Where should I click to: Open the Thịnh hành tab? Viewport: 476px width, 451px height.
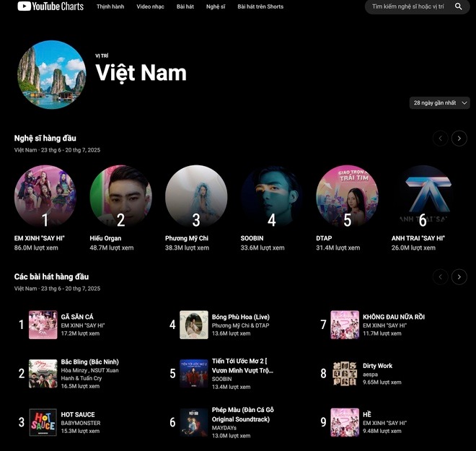tap(110, 6)
